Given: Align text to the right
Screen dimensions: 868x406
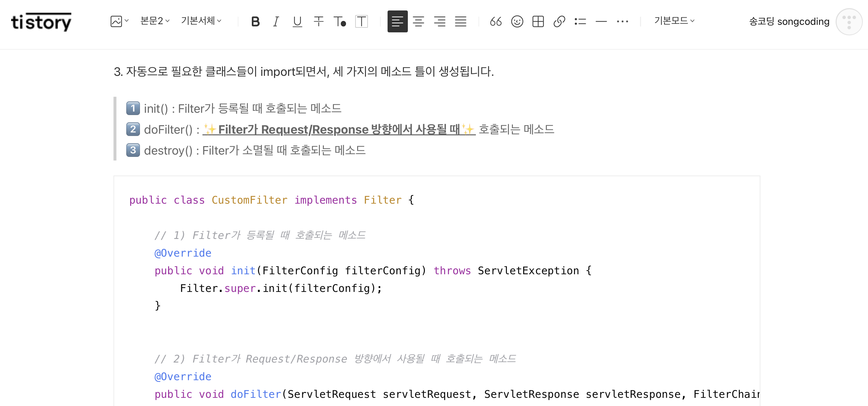Looking at the screenshot, I should pos(440,22).
